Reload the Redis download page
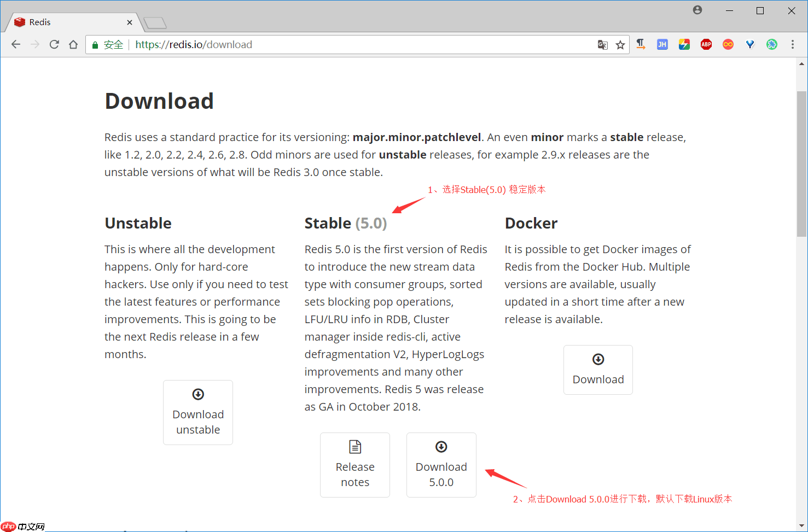Screen dimensions: 808x532 [x=54, y=44]
